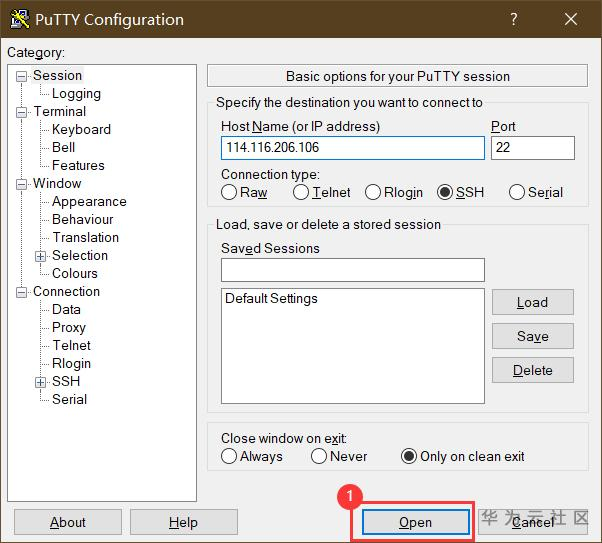The width and height of the screenshot is (602, 543).
Task: Open the Proxy settings category
Action: click(x=69, y=328)
